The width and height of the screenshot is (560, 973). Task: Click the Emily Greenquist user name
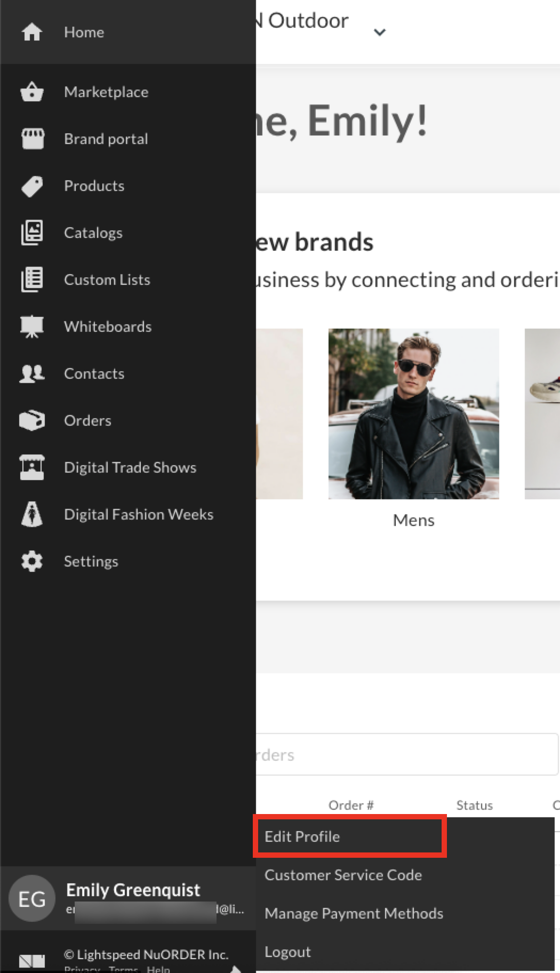coord(133,890)
